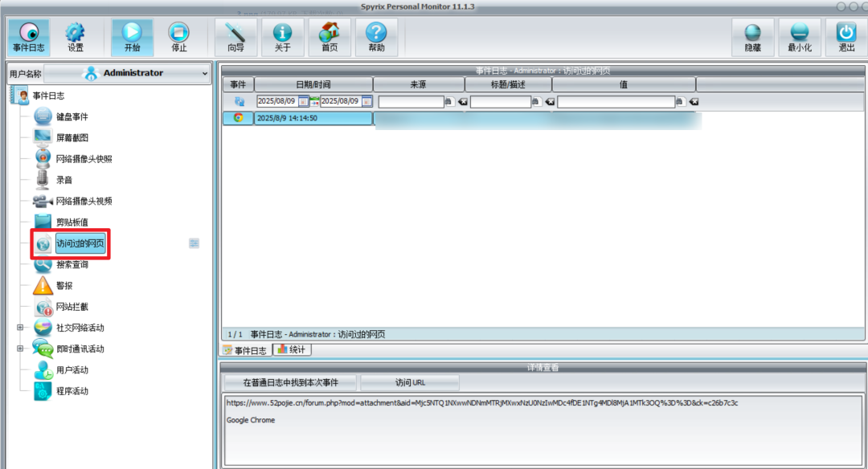
Task: Click the 访问 URL button
Action: coord(410,382)
